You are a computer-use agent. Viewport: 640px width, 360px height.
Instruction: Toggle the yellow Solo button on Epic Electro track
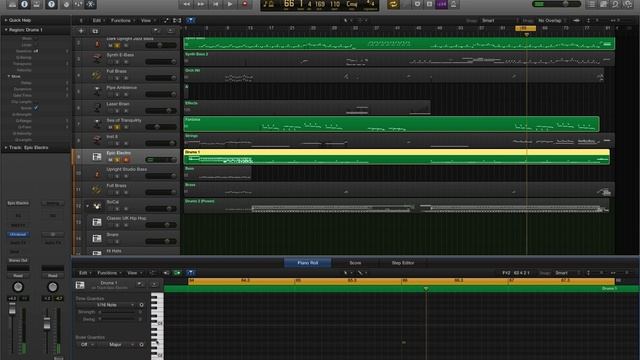coord(117,160)
